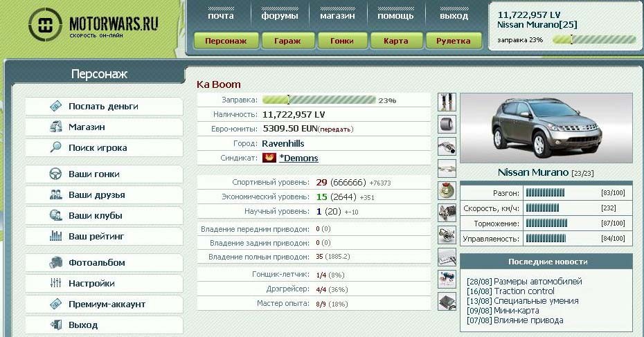Select the ECU chip part icon
This screenshot has height=337, width=644.
point(447,301)
